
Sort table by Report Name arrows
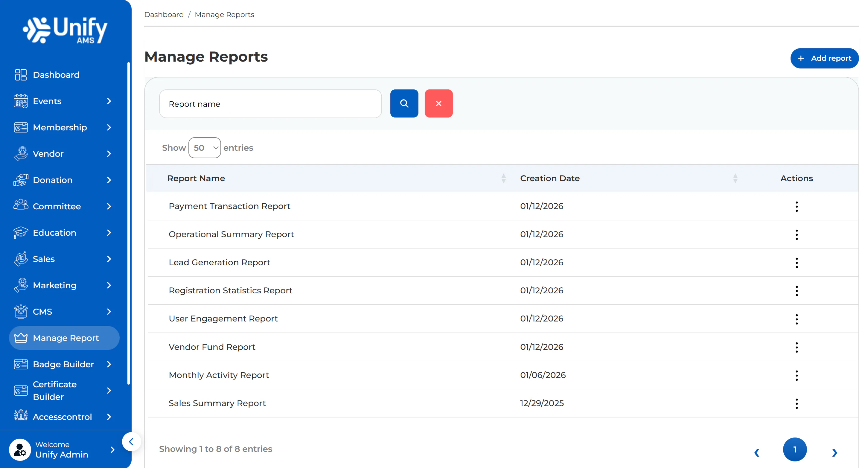coord(503,178)
